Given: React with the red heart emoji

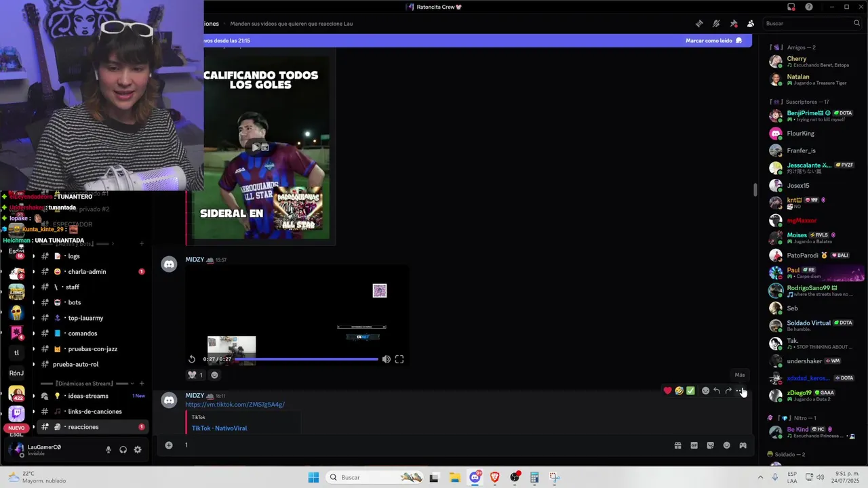Looking at the screenshot, I should click(x=667, y=391).
